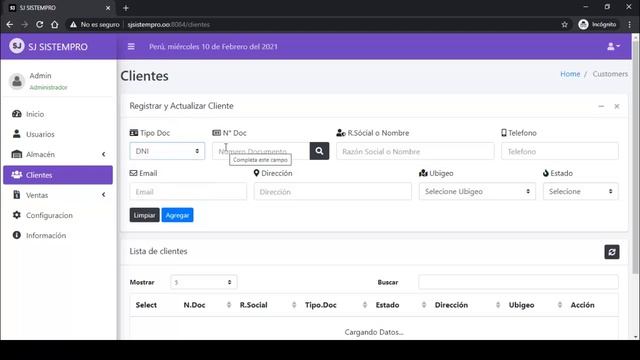The height and width of the screenshot is (360, 640).
Task: Click the SJ Sistempro logo
Action: point(49,47)
